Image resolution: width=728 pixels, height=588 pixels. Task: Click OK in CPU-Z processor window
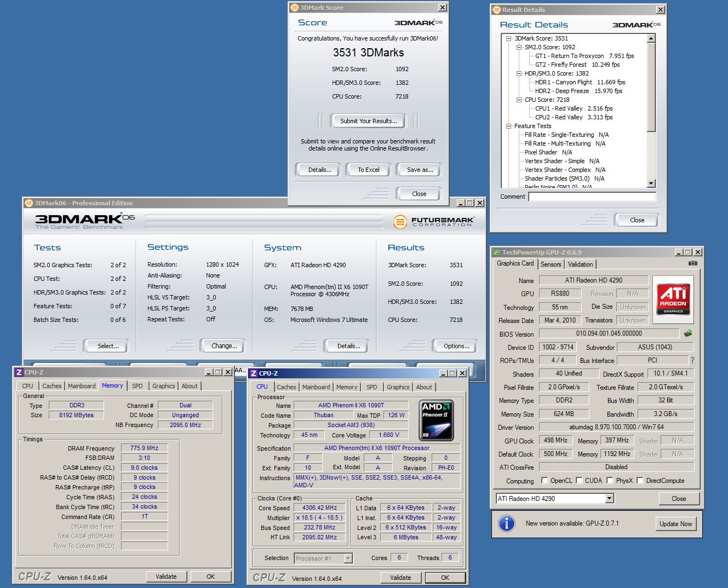[x=445, y=578]
